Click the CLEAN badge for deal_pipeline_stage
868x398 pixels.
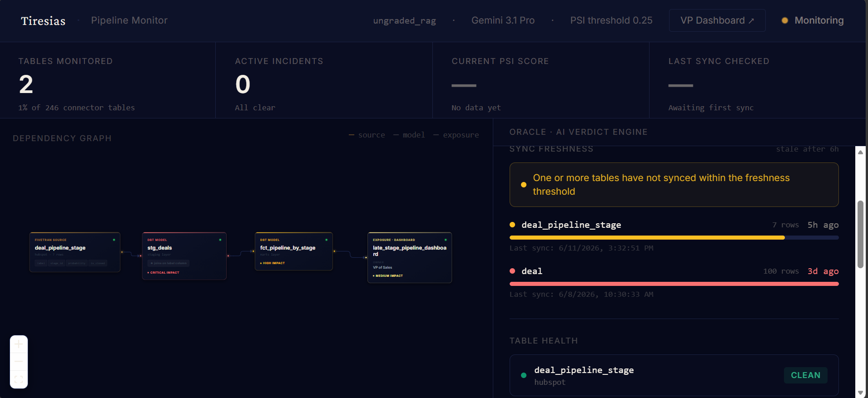tap(806, 375)
